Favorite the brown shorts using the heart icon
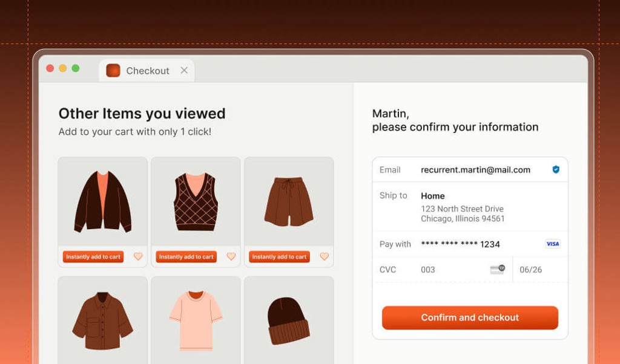Image resolution: width=620 pixels, height=364 pixels. tap(324, 256)
